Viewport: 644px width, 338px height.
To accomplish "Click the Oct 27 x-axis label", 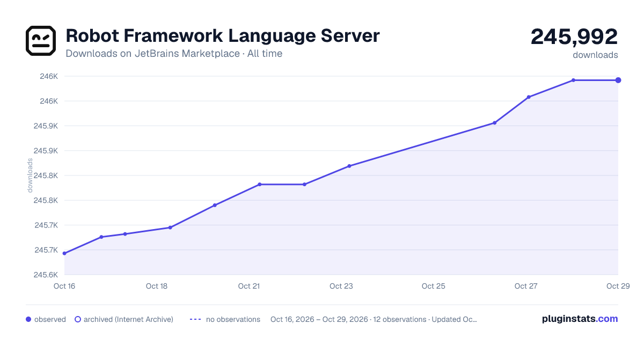I will 526,286.
